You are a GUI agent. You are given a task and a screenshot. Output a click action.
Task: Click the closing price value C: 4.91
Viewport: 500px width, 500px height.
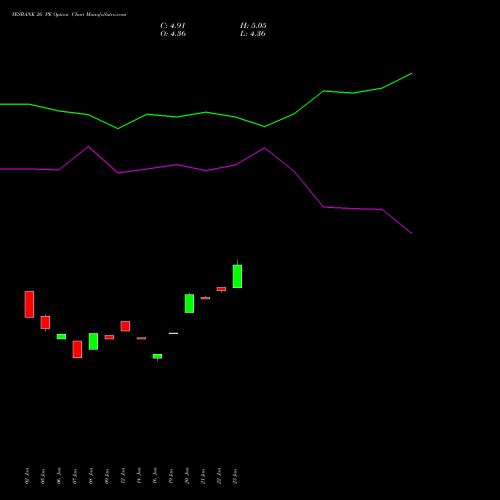point(173,26)
